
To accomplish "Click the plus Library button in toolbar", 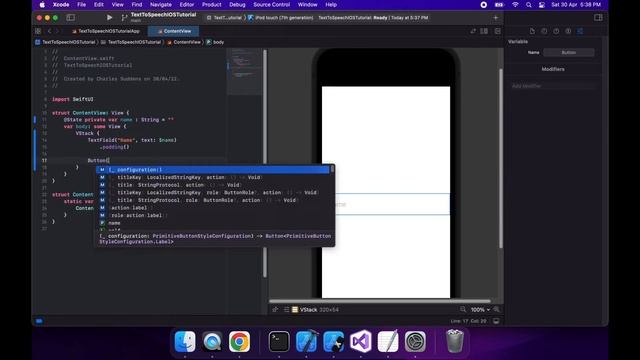I will tap(496, 18).
